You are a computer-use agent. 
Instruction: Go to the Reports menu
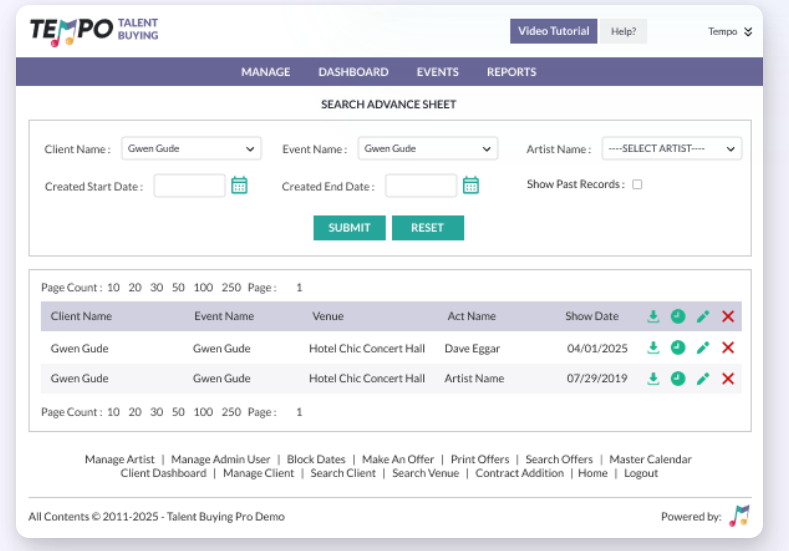pos(511,72)
